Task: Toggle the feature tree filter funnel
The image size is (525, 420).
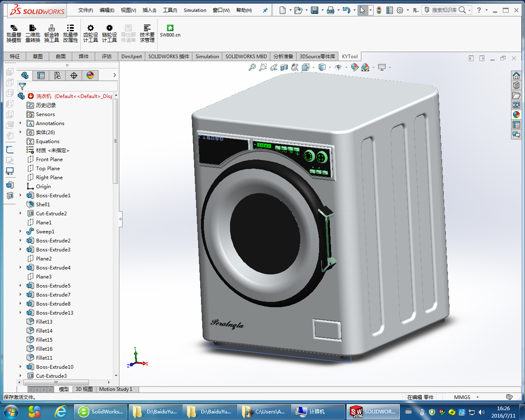Action: point(22,86)
